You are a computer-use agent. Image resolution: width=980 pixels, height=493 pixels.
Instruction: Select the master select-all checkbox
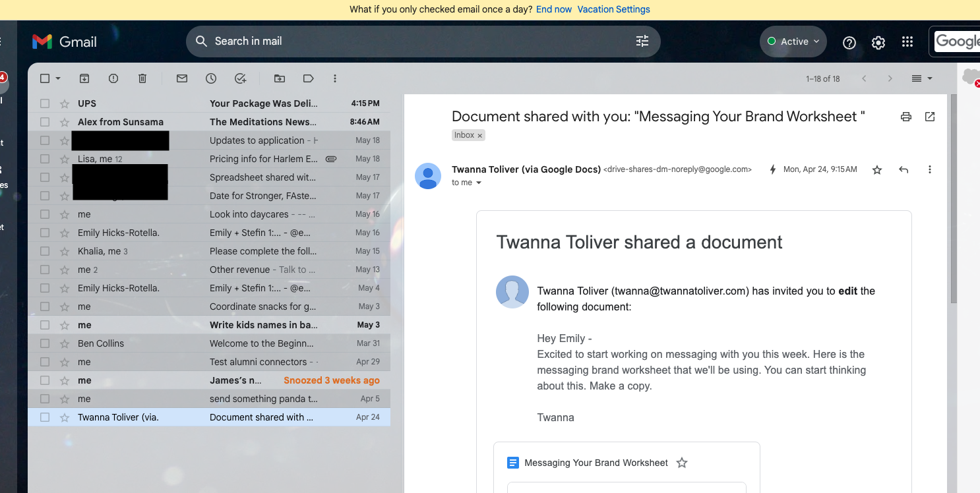click(45, 78)
